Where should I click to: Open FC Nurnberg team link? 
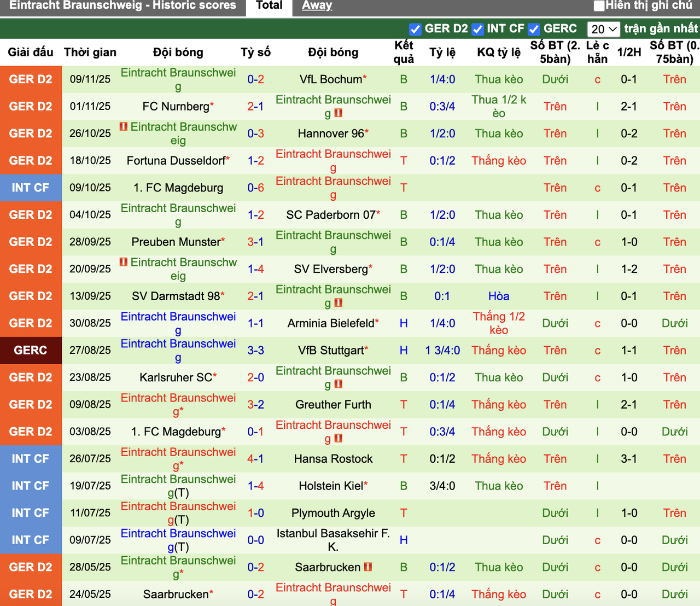tap(176, 107)
